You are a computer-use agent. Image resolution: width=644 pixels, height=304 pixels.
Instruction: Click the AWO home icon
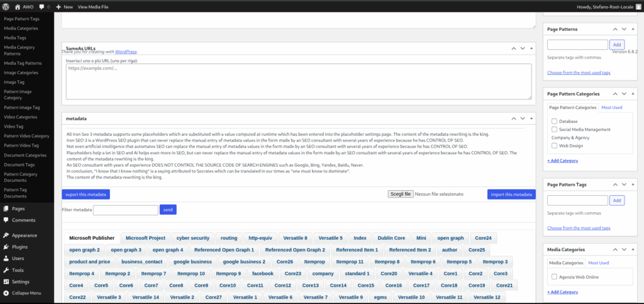point(17,7)
